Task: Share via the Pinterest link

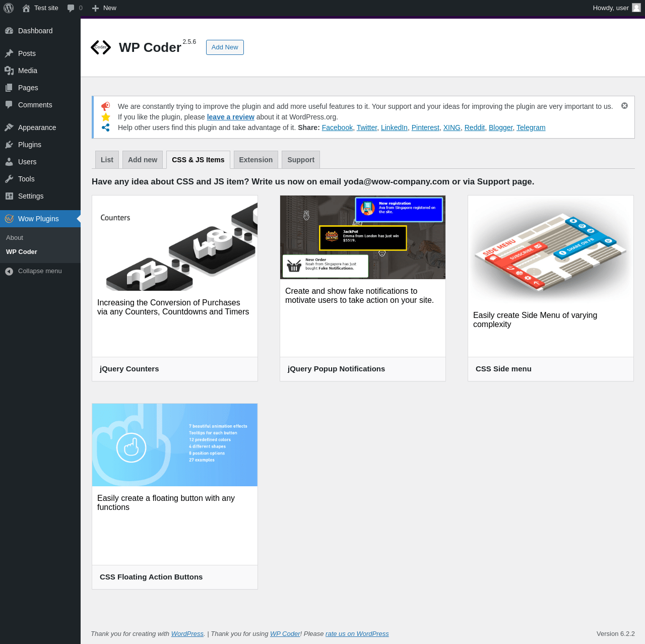Action: (x=425, y=127)
